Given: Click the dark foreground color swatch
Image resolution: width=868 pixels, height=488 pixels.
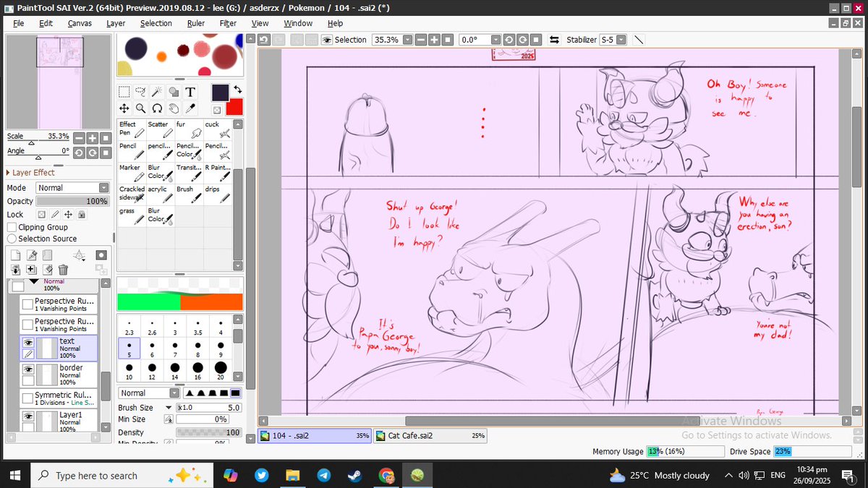Looking at the screenshot, I should point(221,93).
